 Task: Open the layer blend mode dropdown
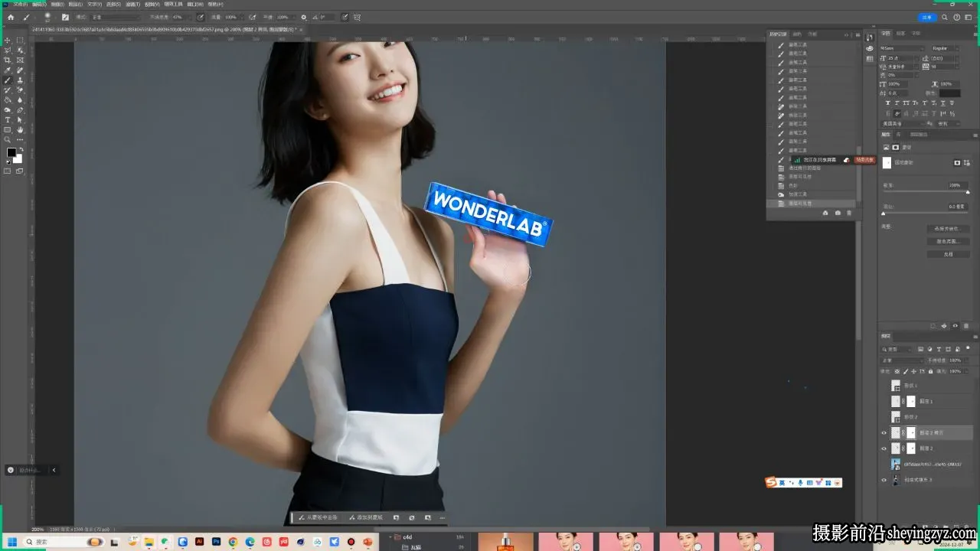[x=903, y=360]
